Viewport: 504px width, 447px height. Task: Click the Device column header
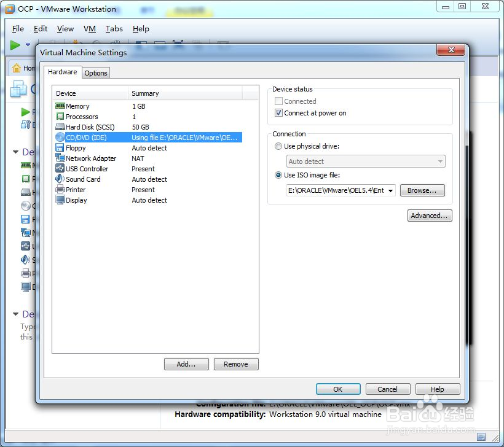point(90,93)
